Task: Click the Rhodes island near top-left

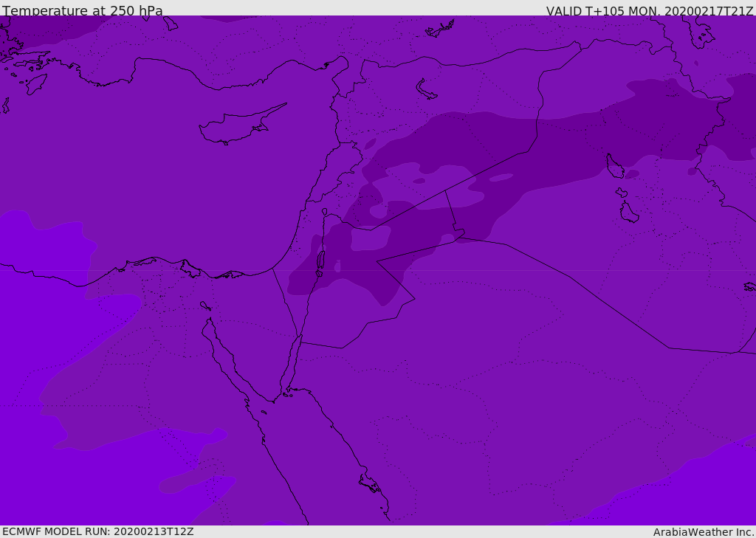Action: [x=36, y=84]
